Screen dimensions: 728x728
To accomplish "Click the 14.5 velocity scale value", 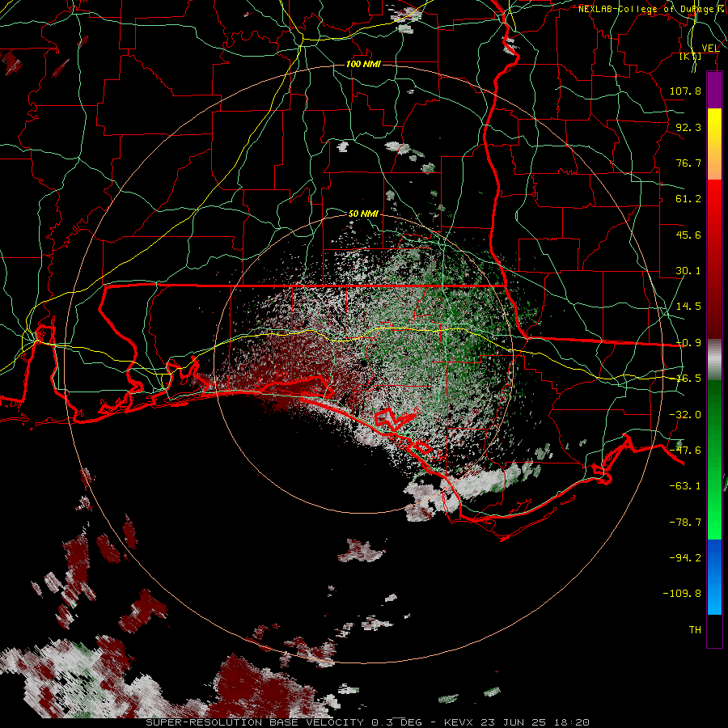I will coord(688,307).
